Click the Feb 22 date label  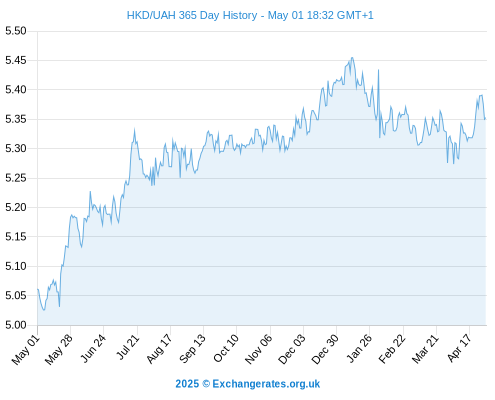392,349
